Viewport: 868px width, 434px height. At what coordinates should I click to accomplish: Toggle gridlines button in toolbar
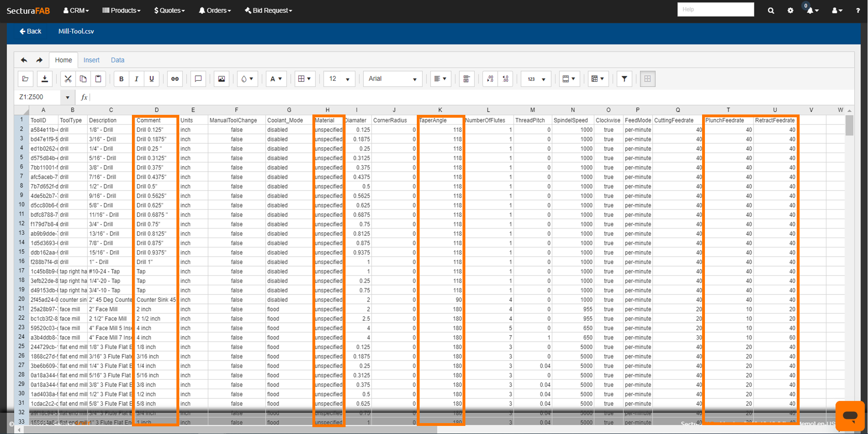tap(647, 79)
